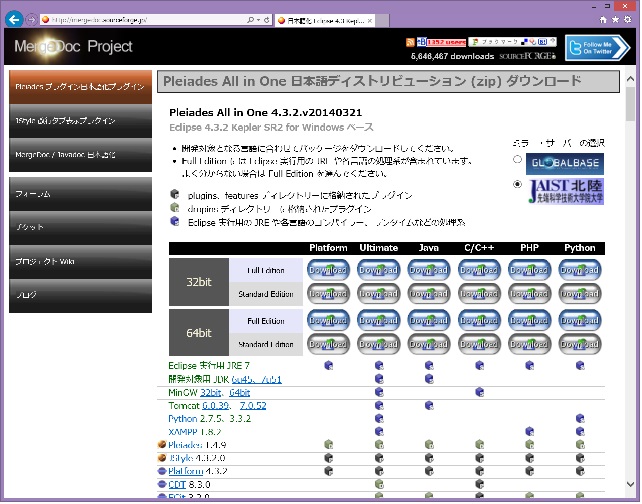Select the GLOBALBASE mirror radio button

[518, 159]
